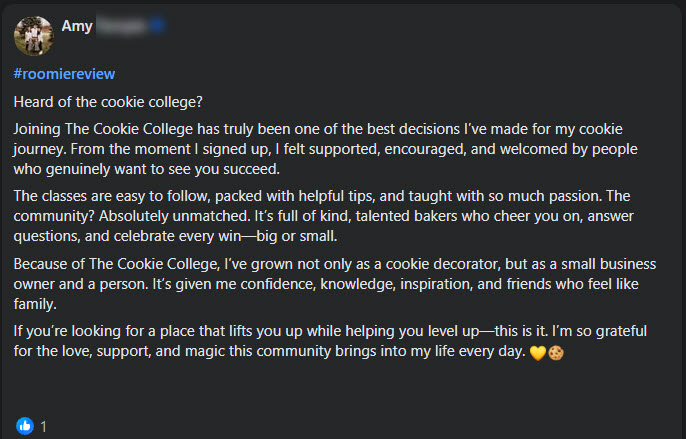This screenshot has width=686, height=439.
Task: Click the cookie emoji ending the post
Action: [x=556, y=353]
